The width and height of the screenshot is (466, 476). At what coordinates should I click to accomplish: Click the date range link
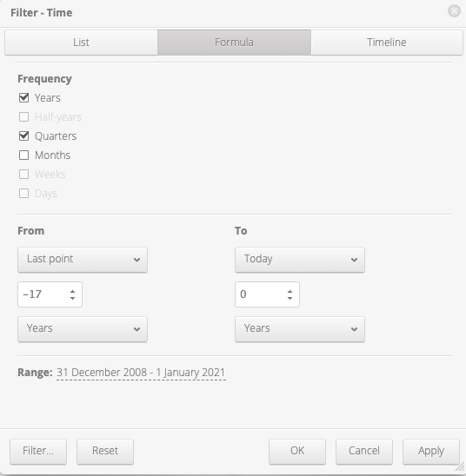[141, 373]
